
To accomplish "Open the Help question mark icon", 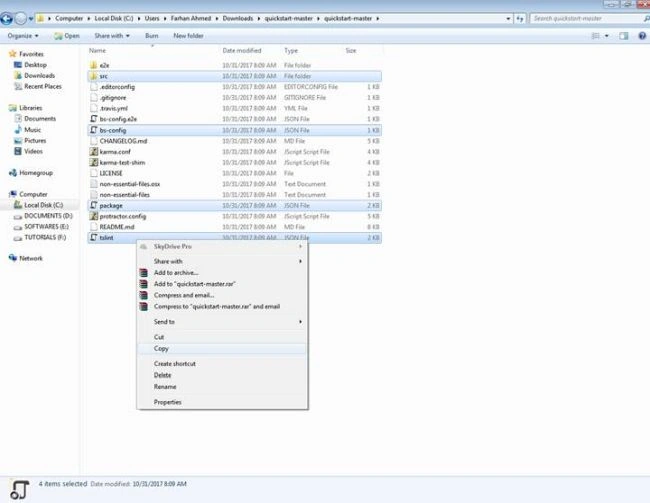I will point(642,36).
